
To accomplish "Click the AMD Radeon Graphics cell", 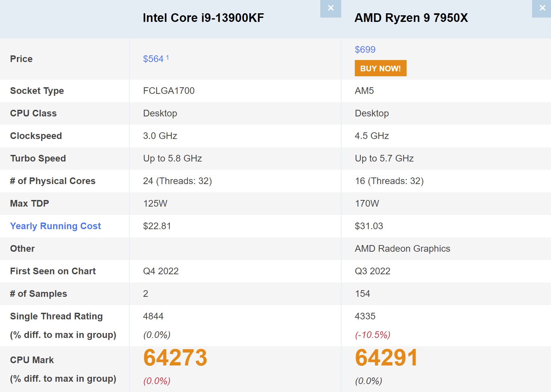I will (402, 249).
